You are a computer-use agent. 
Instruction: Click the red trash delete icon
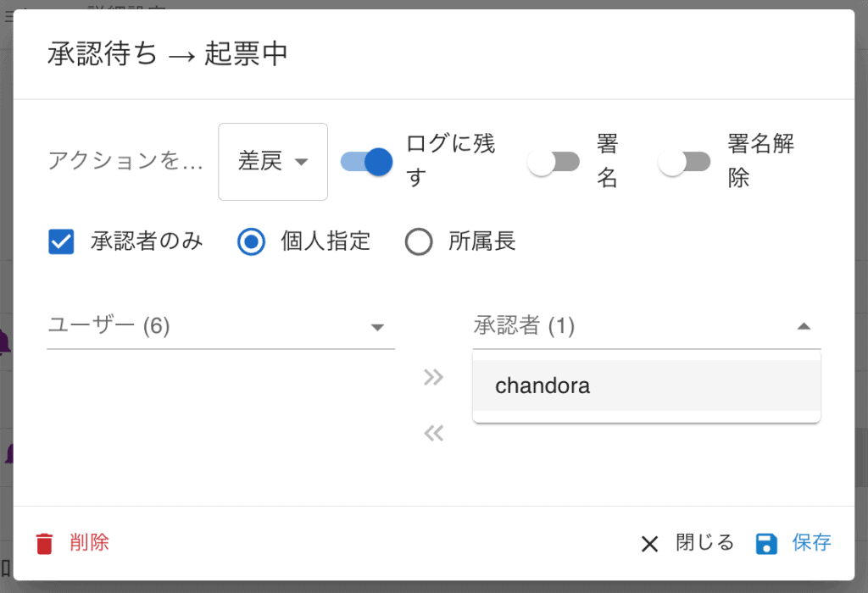(44, 543)
